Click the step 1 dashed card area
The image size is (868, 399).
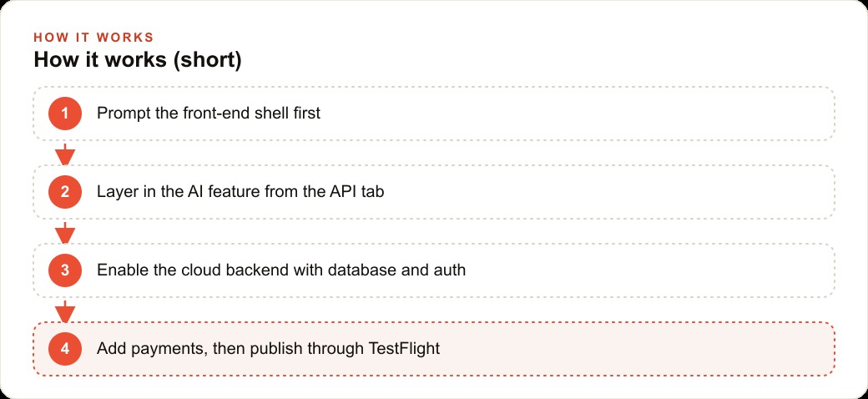click(x=434, y=114)
